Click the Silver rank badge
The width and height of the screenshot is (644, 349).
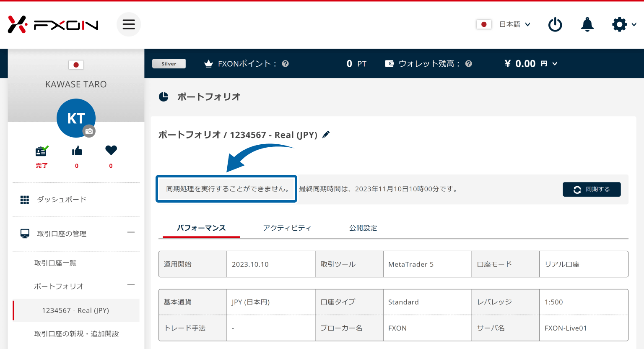[169, 64]
